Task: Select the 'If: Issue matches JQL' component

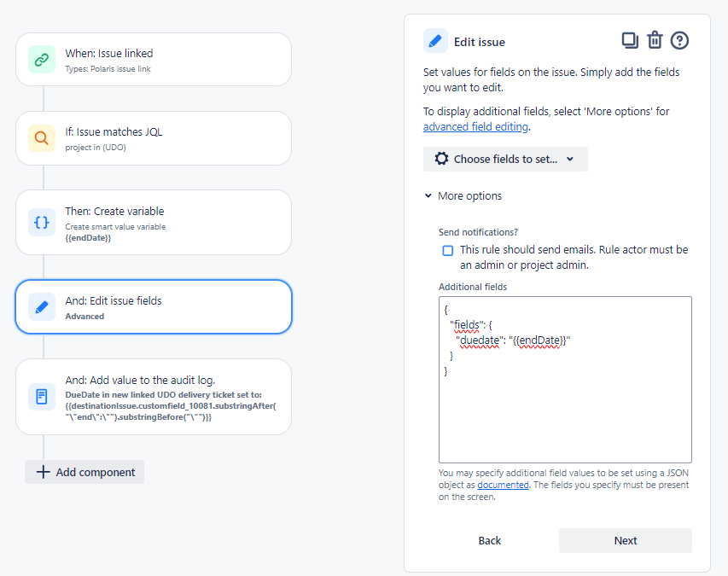Action: click(154, 137)
